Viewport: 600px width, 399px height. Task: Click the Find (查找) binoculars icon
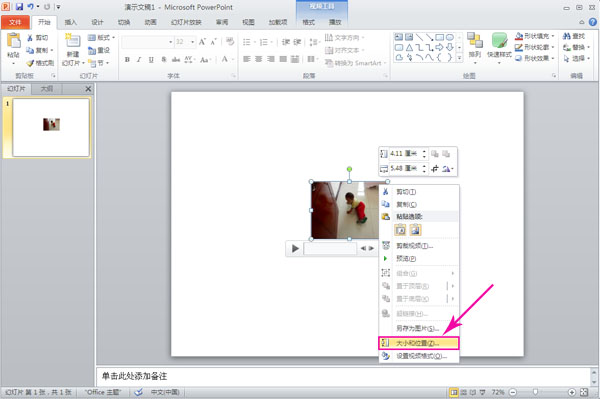pos(567,36)
